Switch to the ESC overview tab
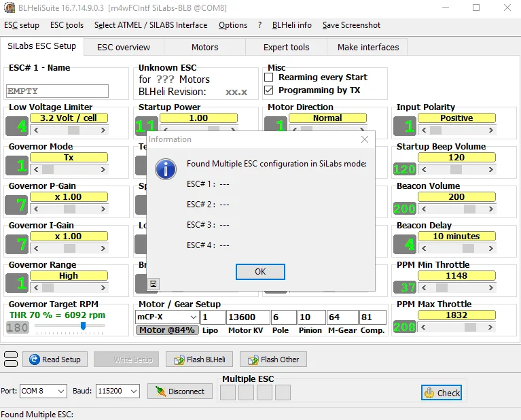Image resolution: width=521 pixels, height=420 pixels. tap(124, 47)
